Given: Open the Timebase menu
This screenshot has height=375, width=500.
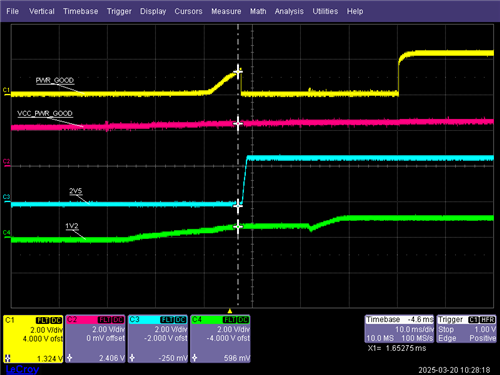Looking at the screenshot, I should tap(81, 11).
